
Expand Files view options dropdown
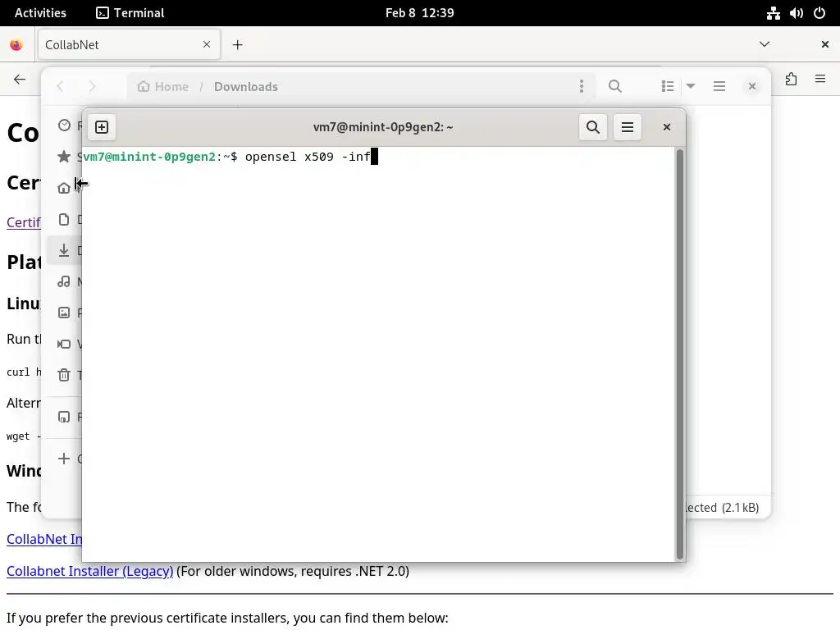691,86
